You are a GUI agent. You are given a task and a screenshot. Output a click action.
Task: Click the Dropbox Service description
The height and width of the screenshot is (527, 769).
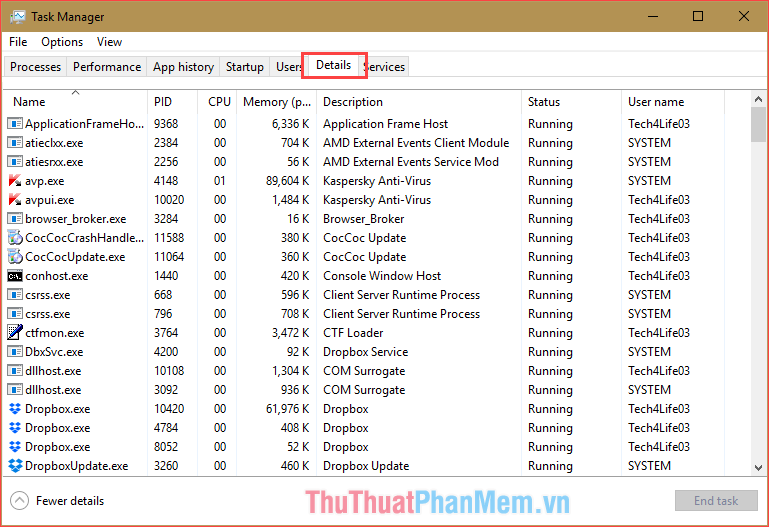(365, 352)
